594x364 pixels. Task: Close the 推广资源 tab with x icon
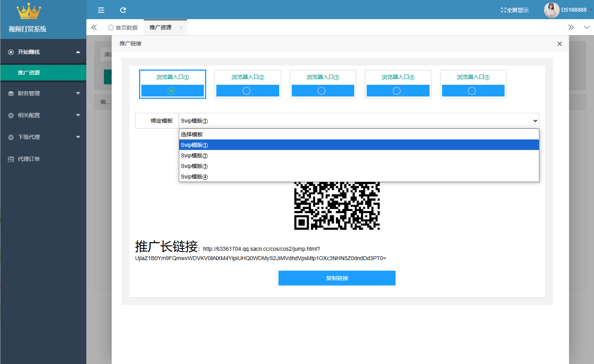pyautogui.click(x=181, y=27)
